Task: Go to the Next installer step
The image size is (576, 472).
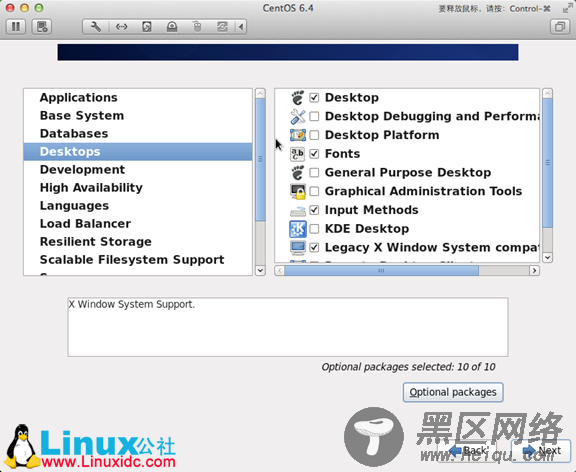Action: 541,450
